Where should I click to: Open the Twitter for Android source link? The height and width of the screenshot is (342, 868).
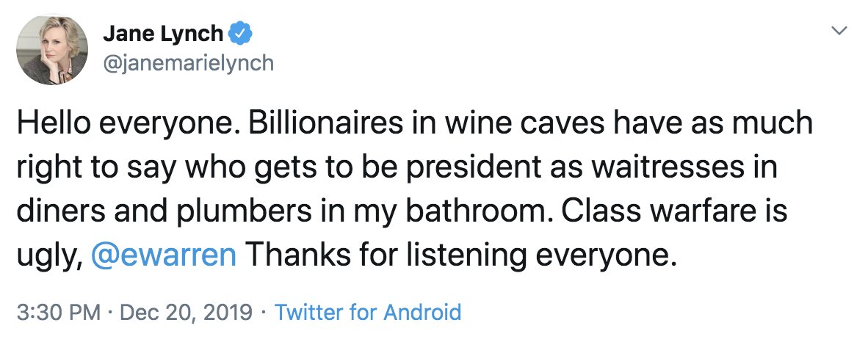point(368,313)
